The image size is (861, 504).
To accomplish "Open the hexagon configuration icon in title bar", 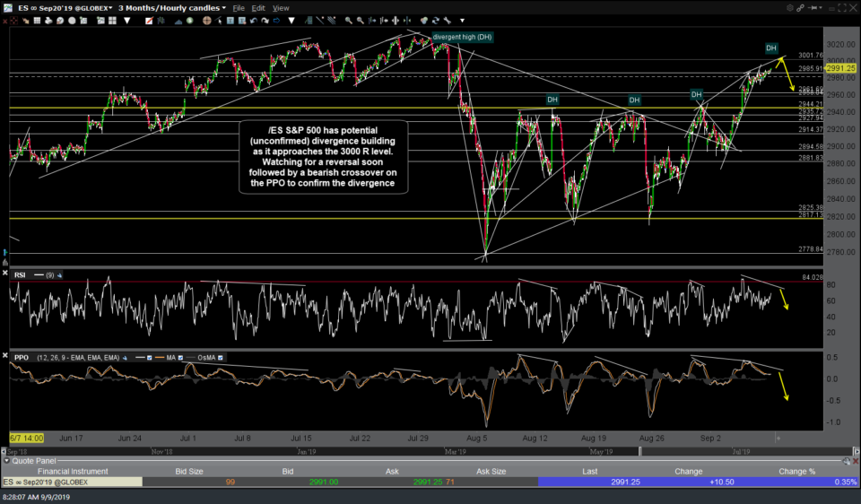I will [789, 8].
